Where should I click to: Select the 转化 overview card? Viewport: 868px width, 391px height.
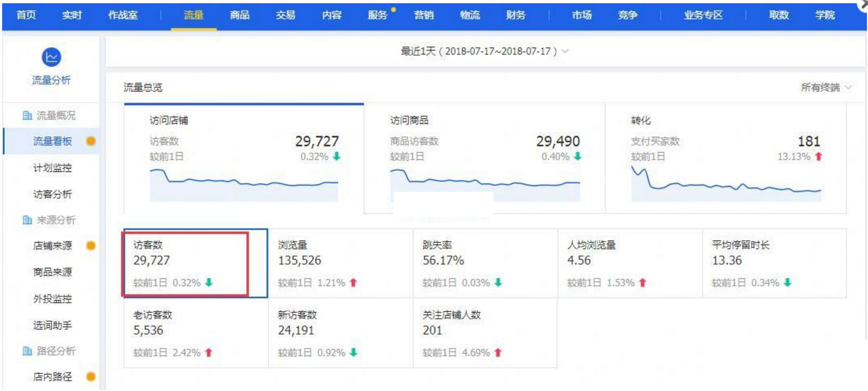(x=726, y=159)
